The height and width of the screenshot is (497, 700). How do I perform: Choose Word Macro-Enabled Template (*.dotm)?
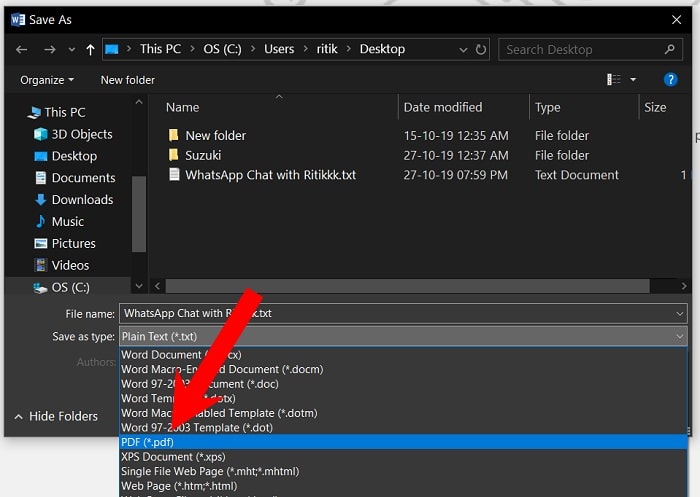403,413
